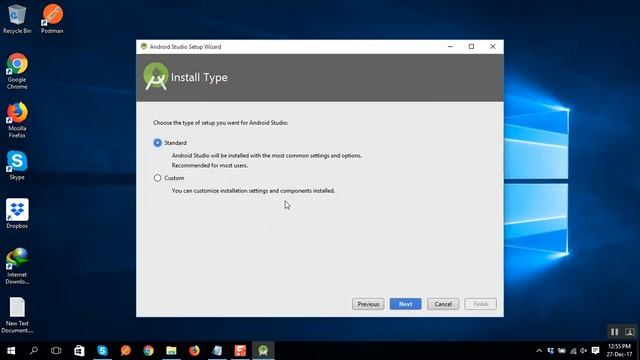Open Postman desktop shortcut
This screenshot has width=640, height=360.
(52, 19)
